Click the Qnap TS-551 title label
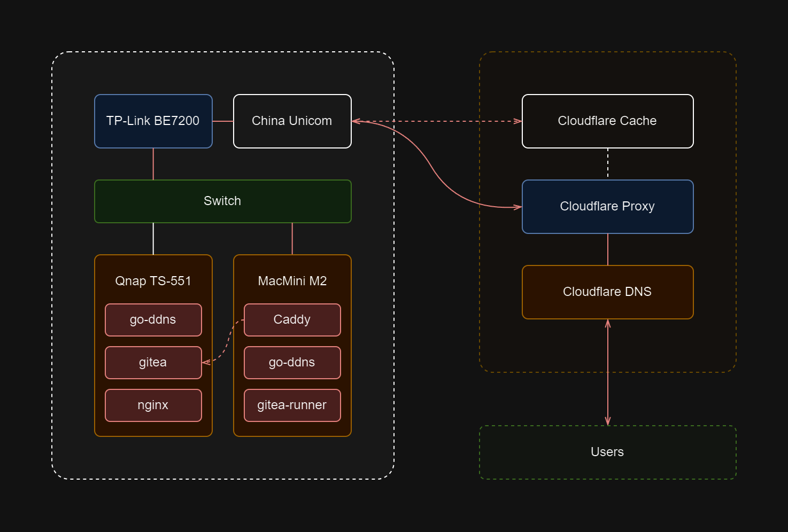 [x=153, y=281]
